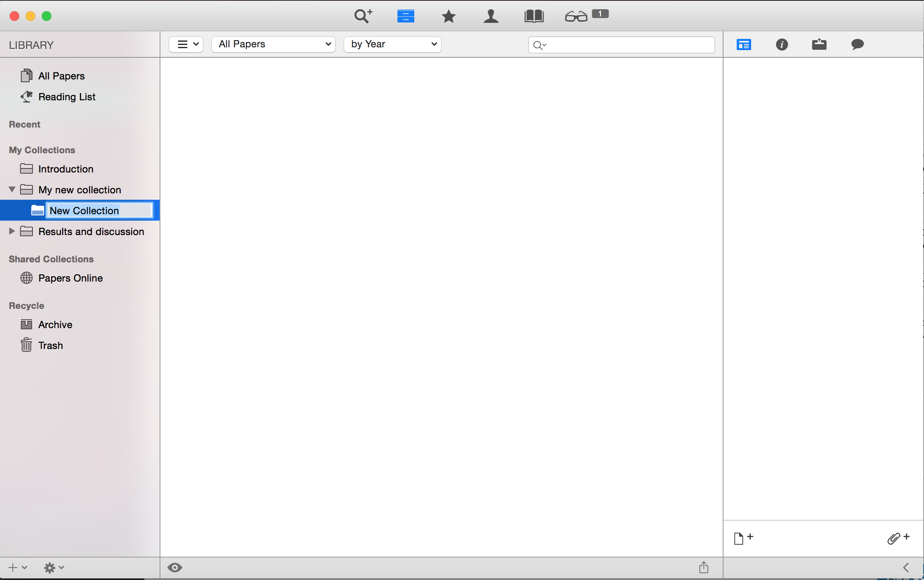Screen dimensions: 924x580
Task: Click the Papers Online globe icon
Action: (x=26, y=278)
